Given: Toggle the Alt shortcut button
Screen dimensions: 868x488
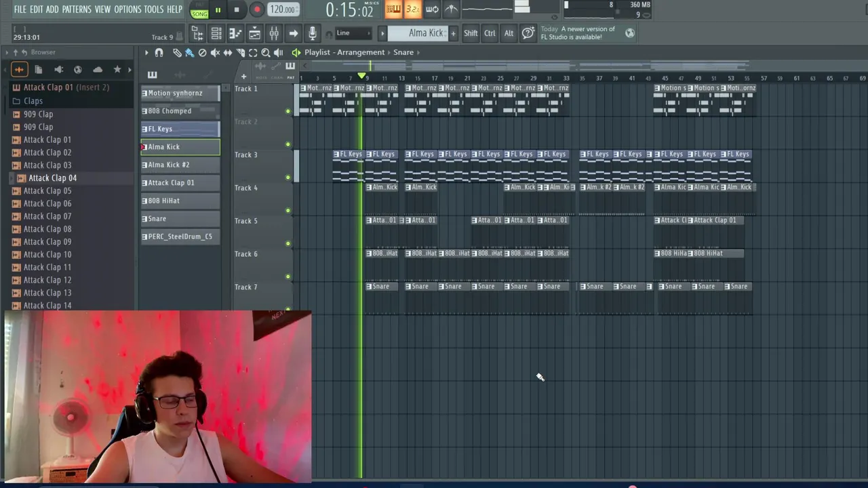Looking at the screenshot, I should tap(509, 33).
